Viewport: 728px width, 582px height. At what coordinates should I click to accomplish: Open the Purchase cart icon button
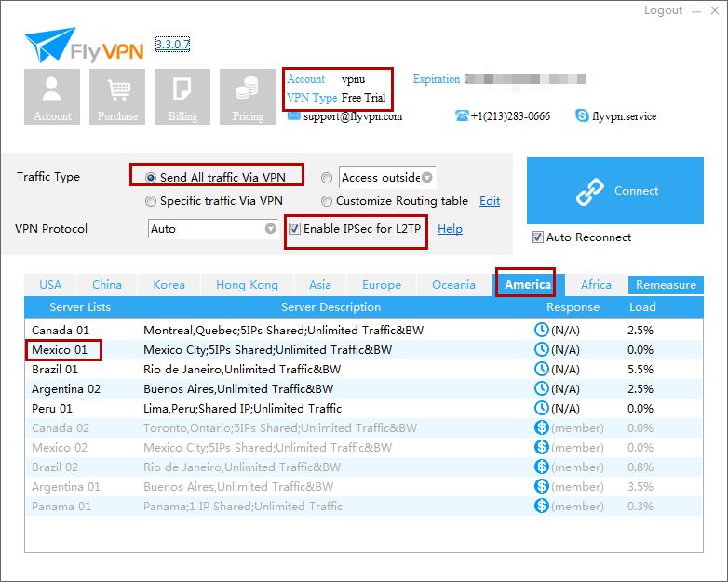[x=117, y=97]
